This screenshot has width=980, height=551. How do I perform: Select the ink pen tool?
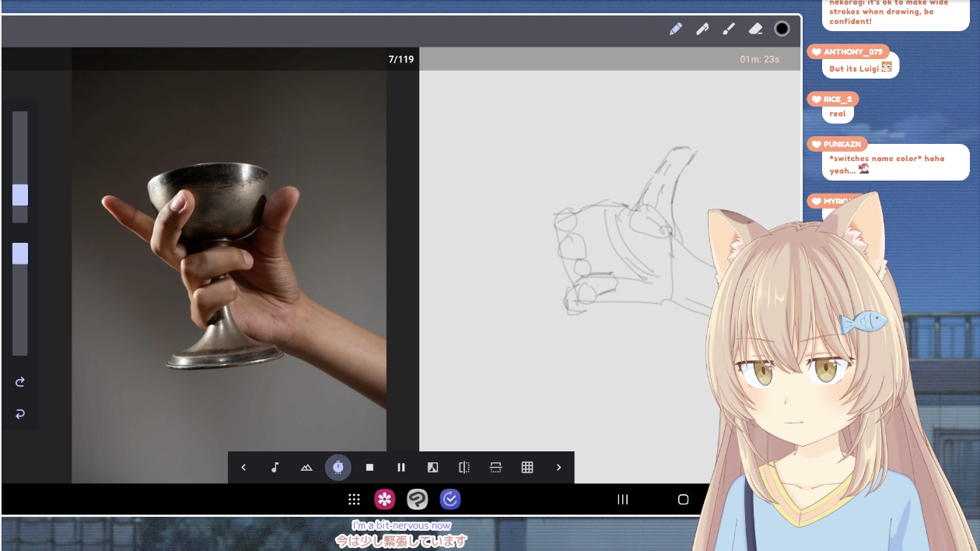pyautogui.click(x=702, y=29)
